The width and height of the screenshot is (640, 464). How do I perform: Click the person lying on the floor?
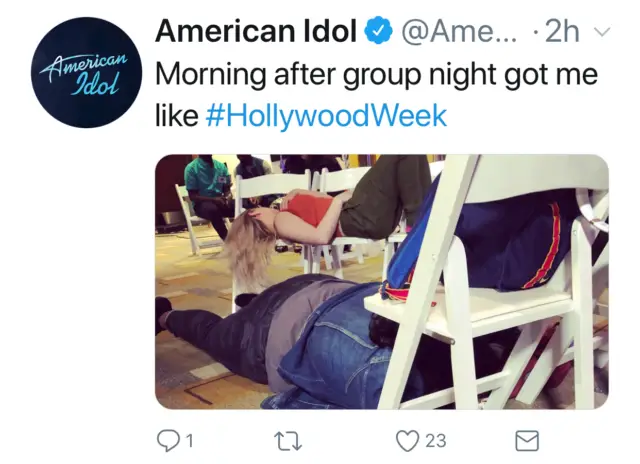click(x=286, y=339)
